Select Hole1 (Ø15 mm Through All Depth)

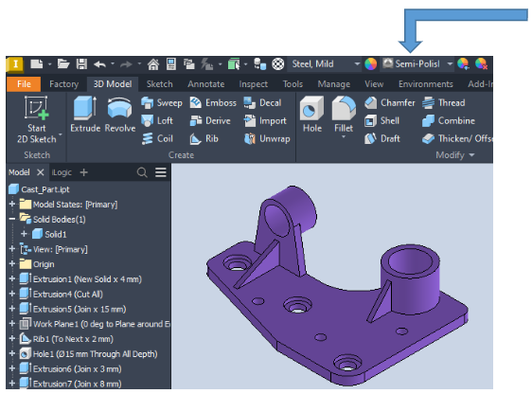[88, 353]
